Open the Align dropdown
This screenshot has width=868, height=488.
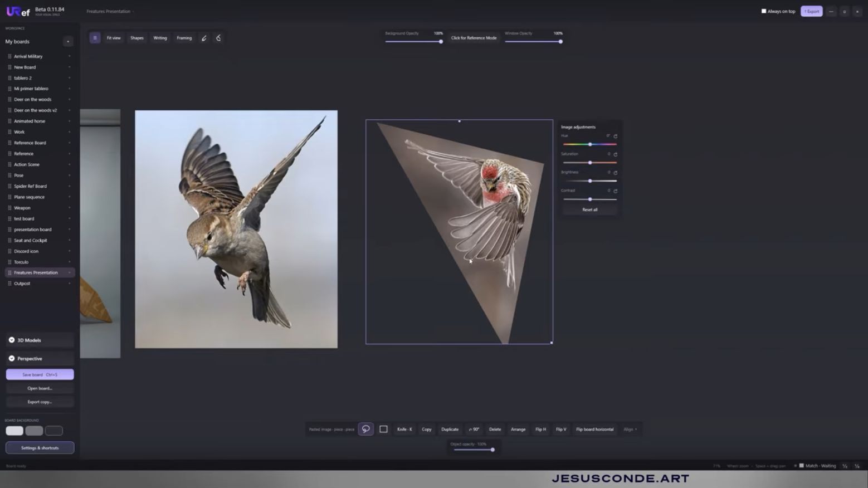tap(630, 429)
